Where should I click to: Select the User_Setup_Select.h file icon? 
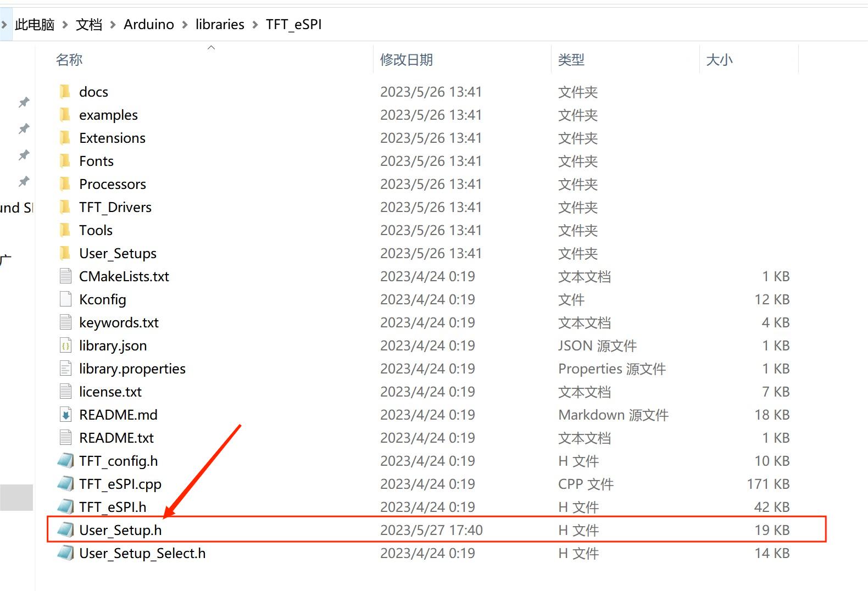point(65,553)
